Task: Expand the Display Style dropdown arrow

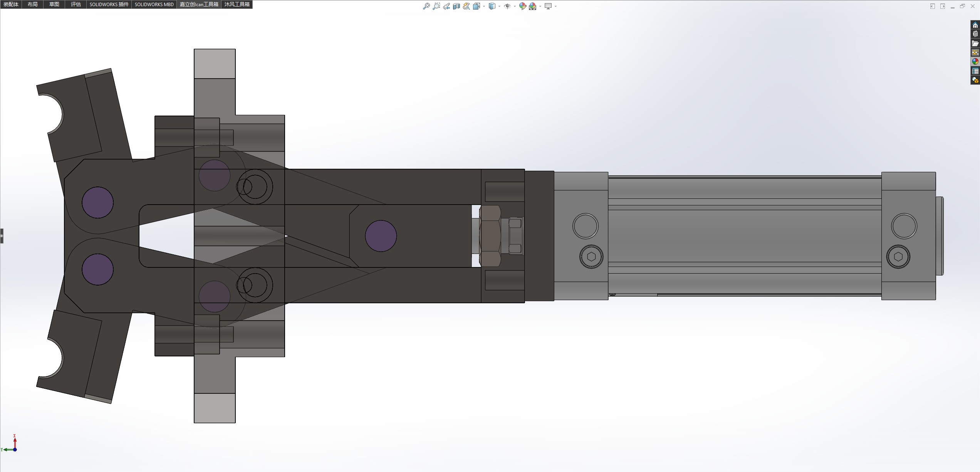Action: [x=499, y=7]
